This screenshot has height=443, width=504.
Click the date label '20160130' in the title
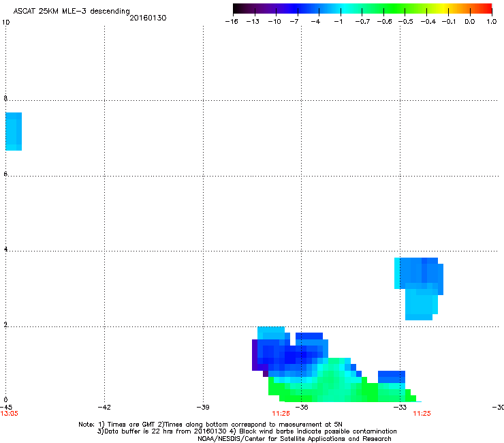coord(148,18)
